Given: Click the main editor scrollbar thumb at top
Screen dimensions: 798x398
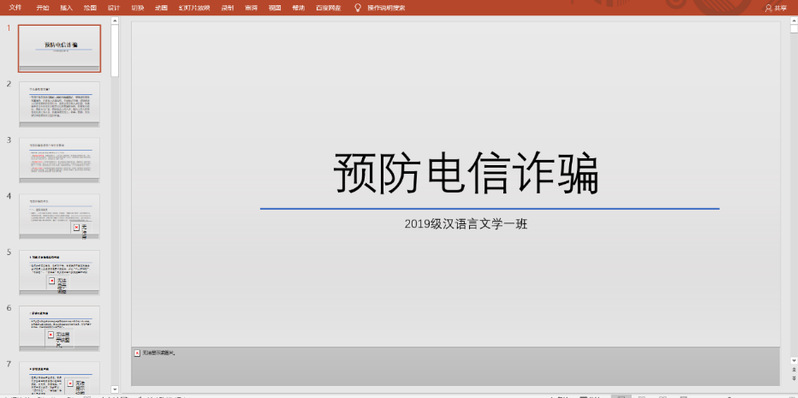Looking at the screenshot, I should [794, 29].
